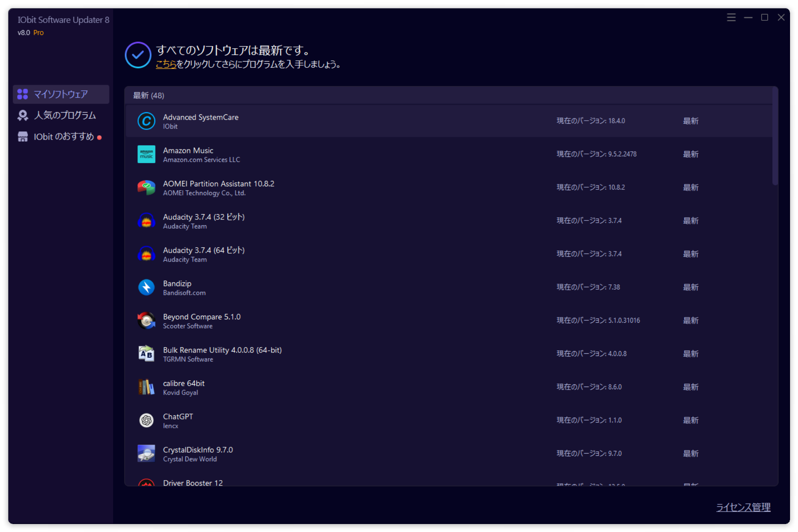Open the マイソフトウェア tab
This screenshot has width=798, height=532.
click(61, 94)
